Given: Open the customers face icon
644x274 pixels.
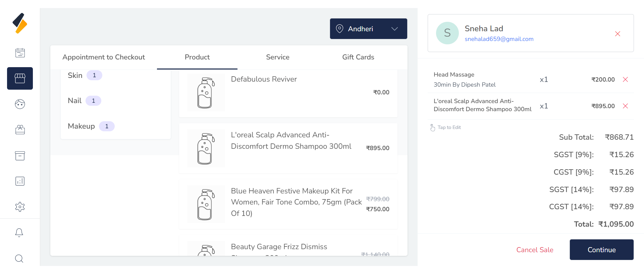Looking at the screenshot, I should click(20, 104).
